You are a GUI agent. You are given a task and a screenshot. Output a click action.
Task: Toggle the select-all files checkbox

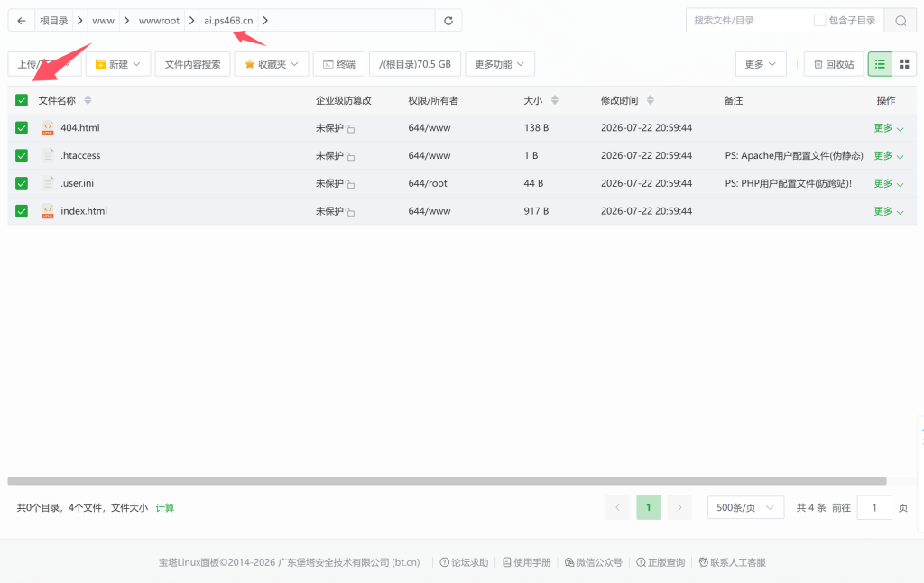pos(22,100)
